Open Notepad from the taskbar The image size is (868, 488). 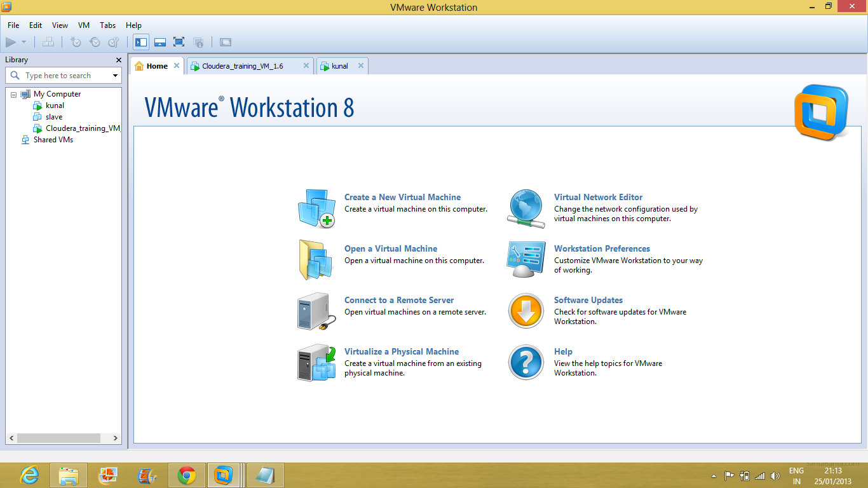click(x=265, y=475)
